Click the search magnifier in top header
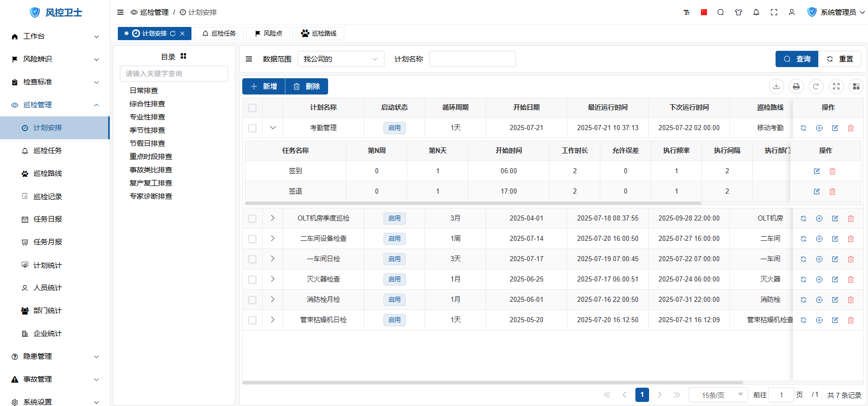 721,12
